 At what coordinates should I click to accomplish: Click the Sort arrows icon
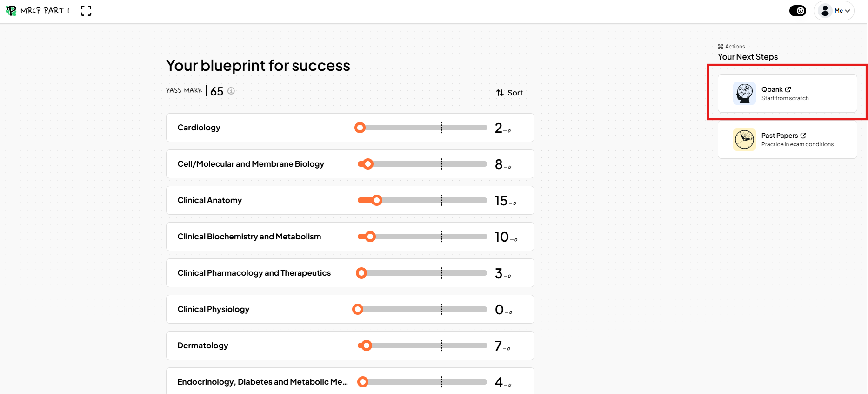point(500,93)
